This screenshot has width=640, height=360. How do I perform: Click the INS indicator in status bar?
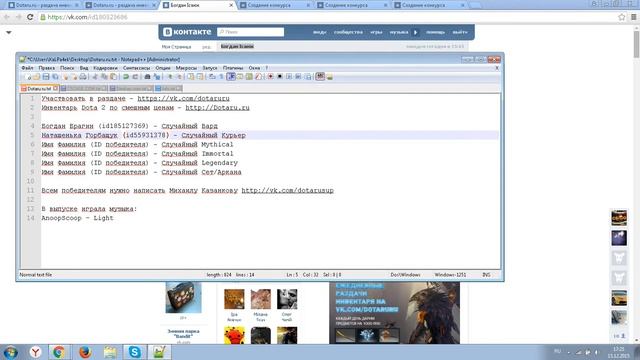click(x=487, y=275)
